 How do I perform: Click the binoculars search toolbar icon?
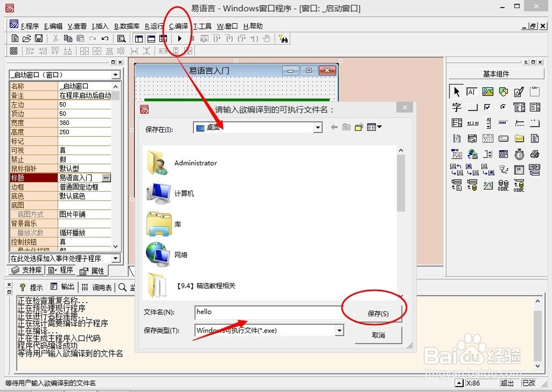pyautogui.click(x=283, y=39)
